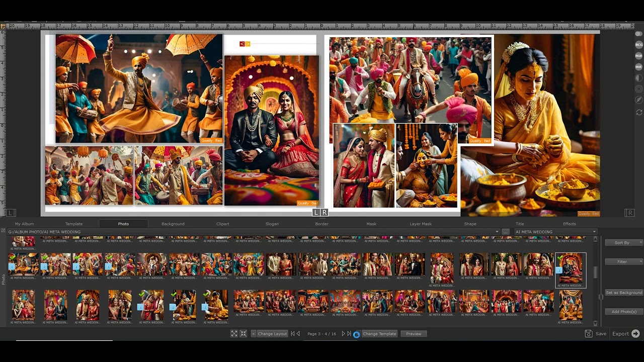The height and width of the screenshot is (362, 644).
Task: Select dancing man with umbrellas photo
Action: coord(139,89)
